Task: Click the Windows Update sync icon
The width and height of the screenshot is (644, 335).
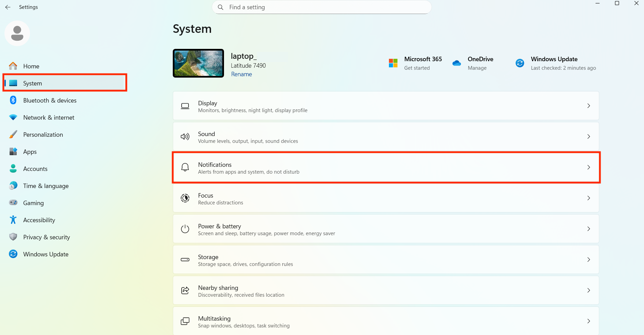Action: [x=13, y=254]
